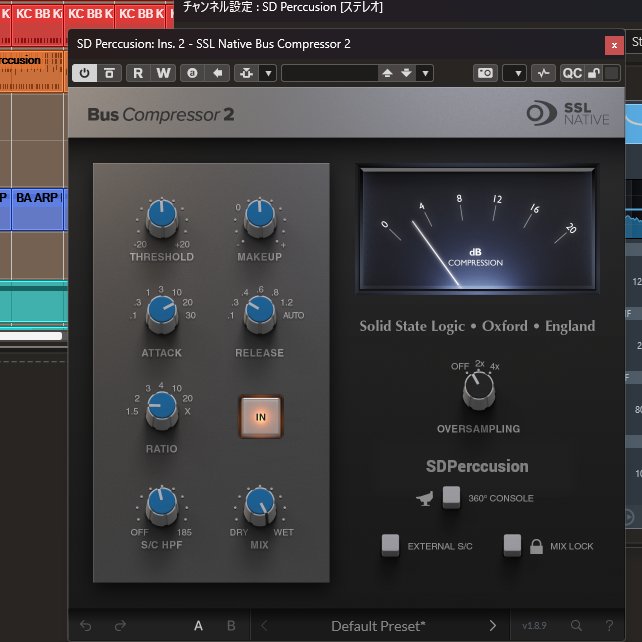Click the horizontal scrollbar in project window

pos(31,336)
